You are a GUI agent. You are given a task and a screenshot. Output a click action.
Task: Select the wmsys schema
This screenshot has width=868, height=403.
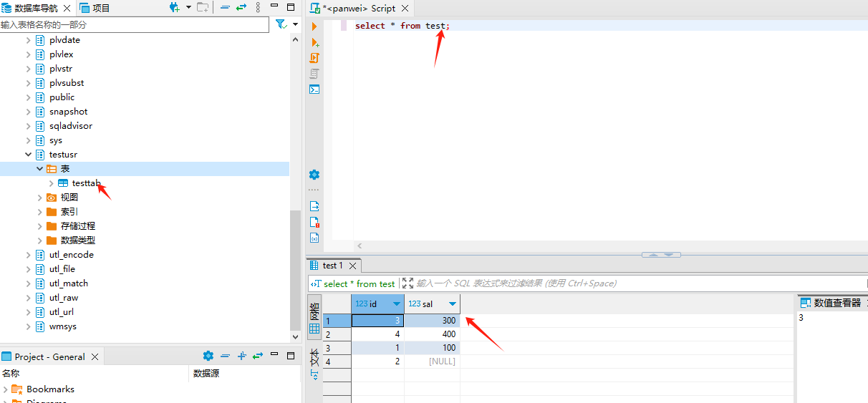coord(63,326)
